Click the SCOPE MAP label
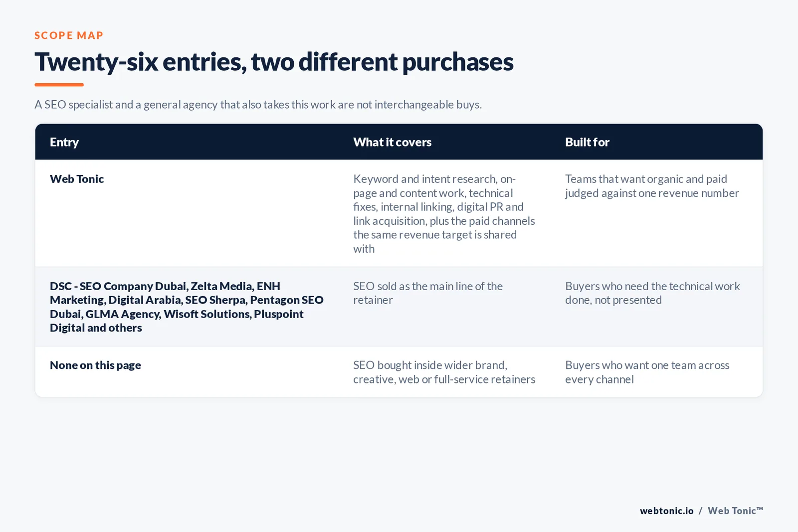Viewport: 798px width, 532px height. click(69, 35)
